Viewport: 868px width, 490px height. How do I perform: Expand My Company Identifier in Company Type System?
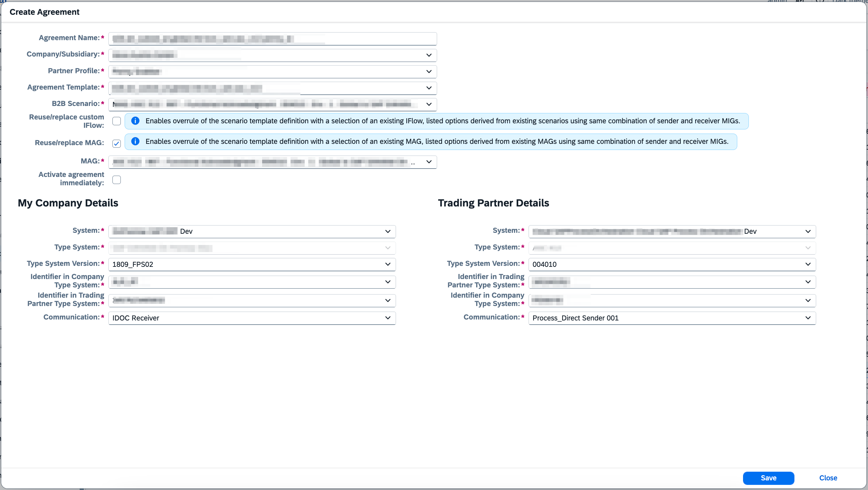click(x=387, y=282)
